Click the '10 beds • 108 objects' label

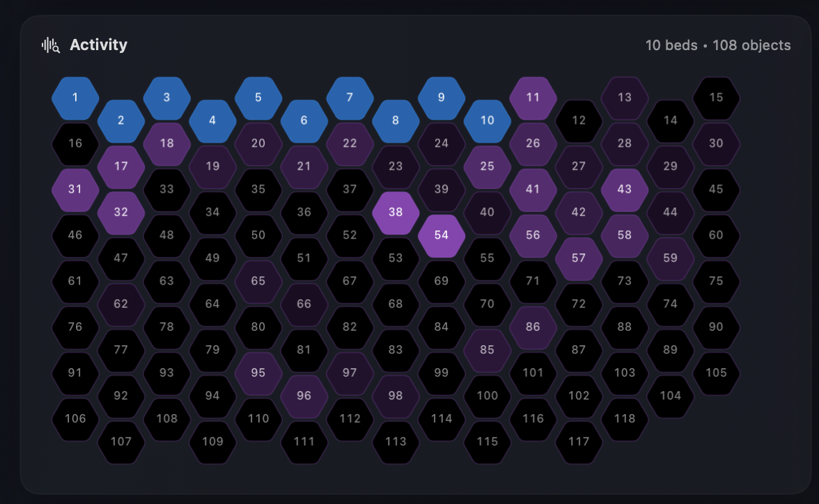click(718, 45)
